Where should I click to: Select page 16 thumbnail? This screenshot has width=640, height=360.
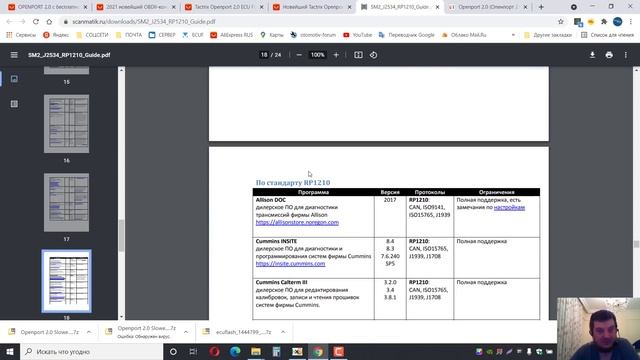tap(67, 124)
